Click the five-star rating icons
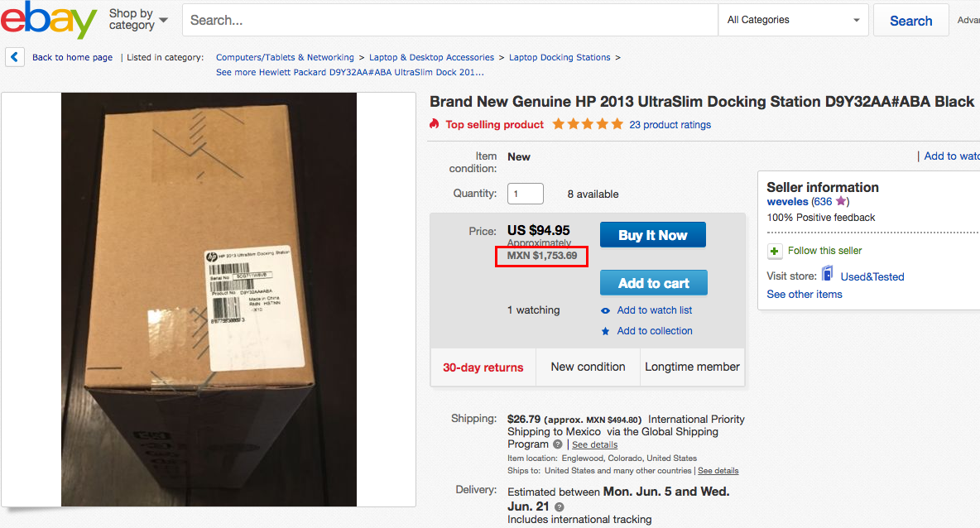 588,123
